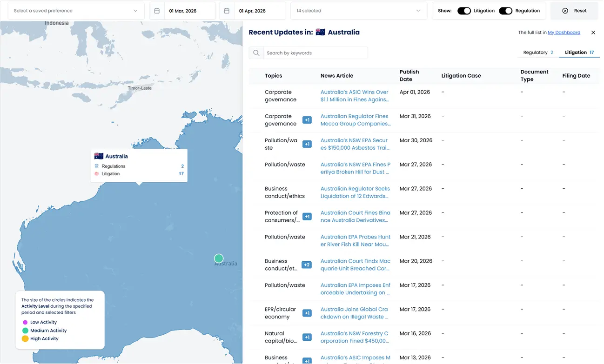Viewport: 604px width, 364px height.
Task: Toggle the Regulation switch off
Action: pyautogui.click(x=505, y=11)
